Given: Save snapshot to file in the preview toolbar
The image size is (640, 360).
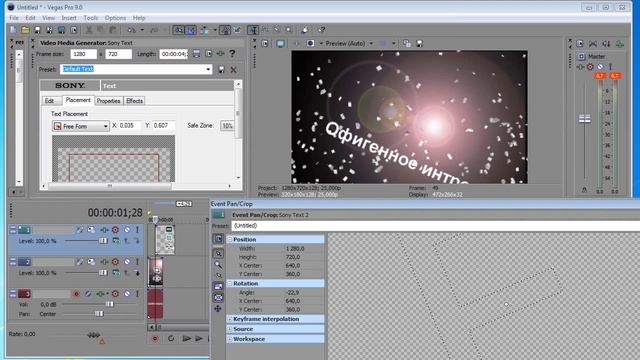Looking at the screenshot, I should (x=419, y=44).
